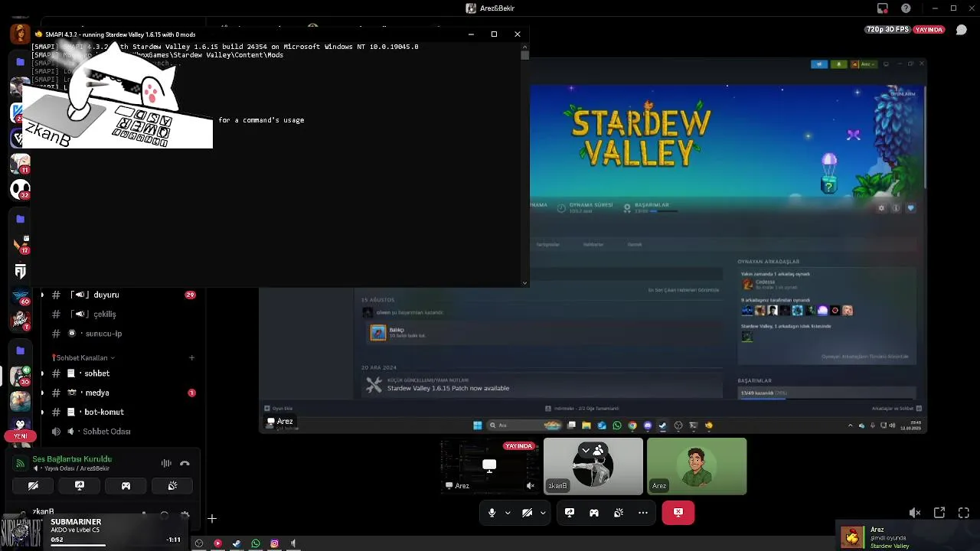Open microphone input options arrow
Screen dimensions: 980x551
click(508, 513)
